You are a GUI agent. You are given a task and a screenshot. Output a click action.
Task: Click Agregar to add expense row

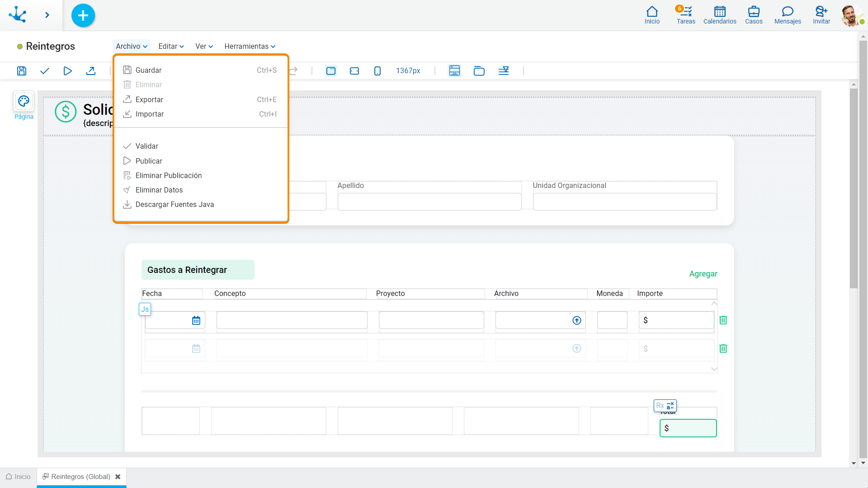[703, 273]
